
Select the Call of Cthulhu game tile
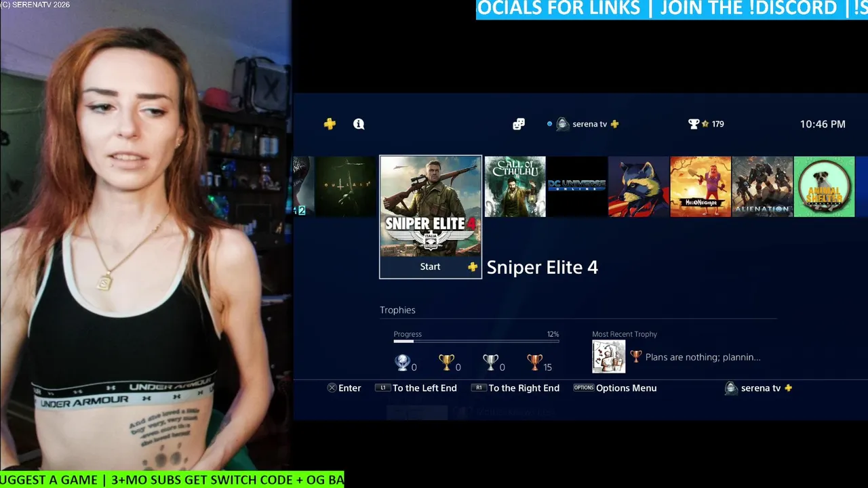(x=515, y=187)
